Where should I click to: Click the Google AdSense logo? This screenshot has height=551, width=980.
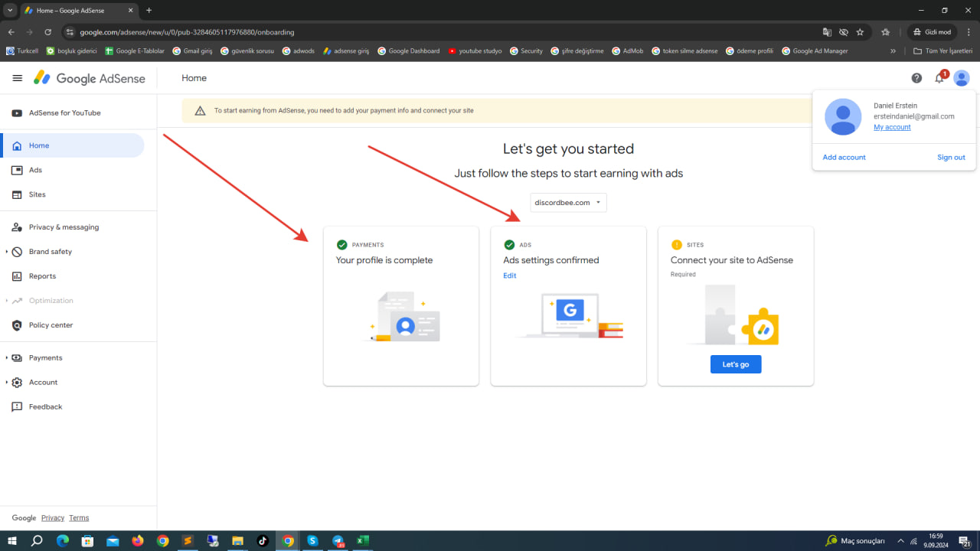[x=90, y=78]
